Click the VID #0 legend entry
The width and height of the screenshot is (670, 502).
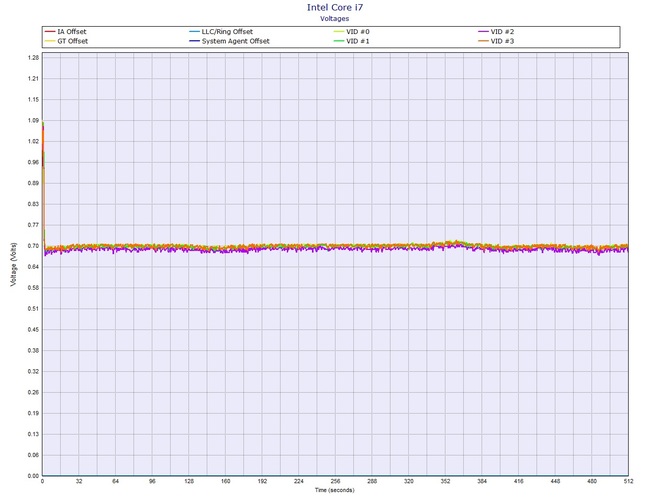tap(352, 32)
